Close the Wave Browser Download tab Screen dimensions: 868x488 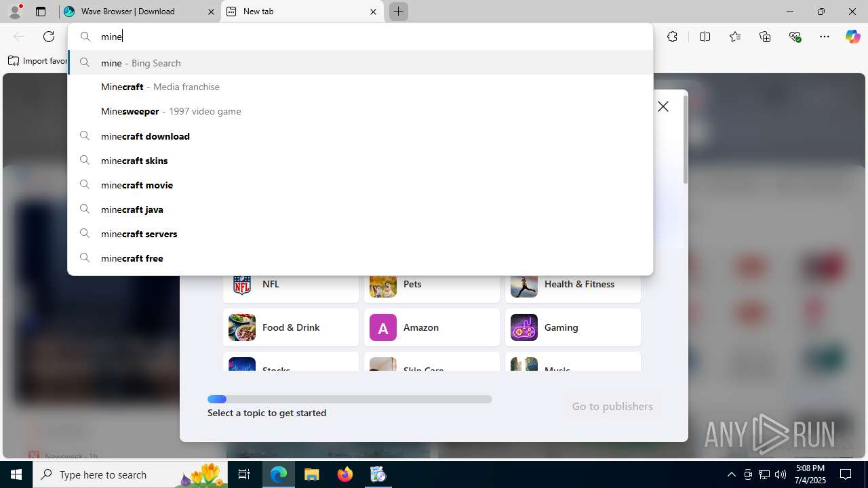[x=211, y=12]
